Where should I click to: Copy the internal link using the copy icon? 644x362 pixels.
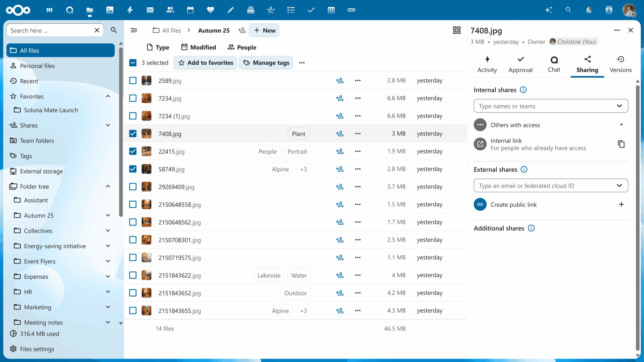(621, 144)
